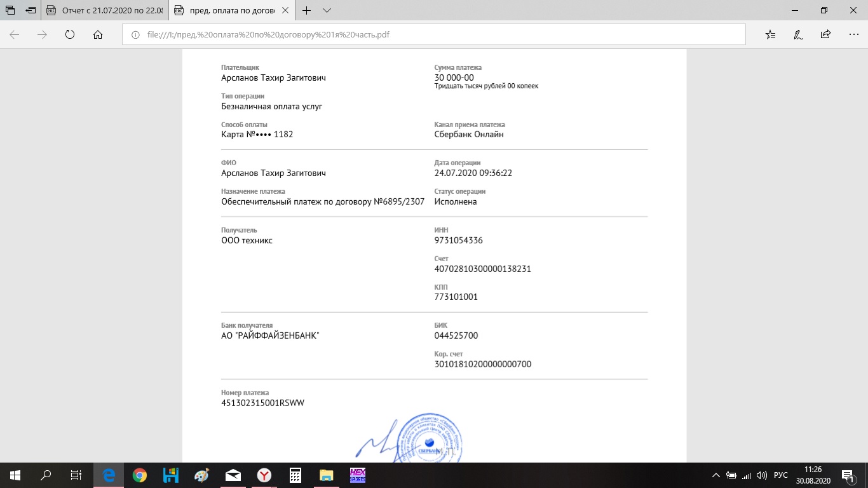The width and height of the screenshot is (868, 488).
Task: Show hidden system tray icons
Action: 715,475
